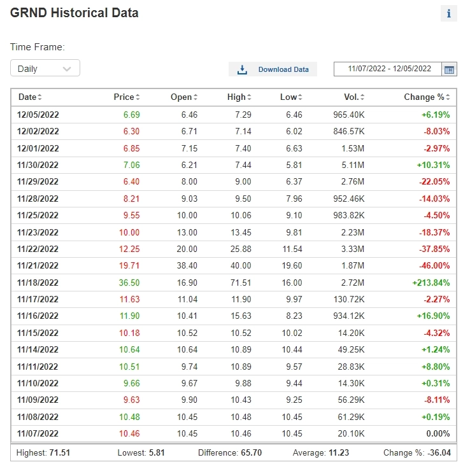Click the +213.84% change value
The image size is (470, 476).
[430, 283]
